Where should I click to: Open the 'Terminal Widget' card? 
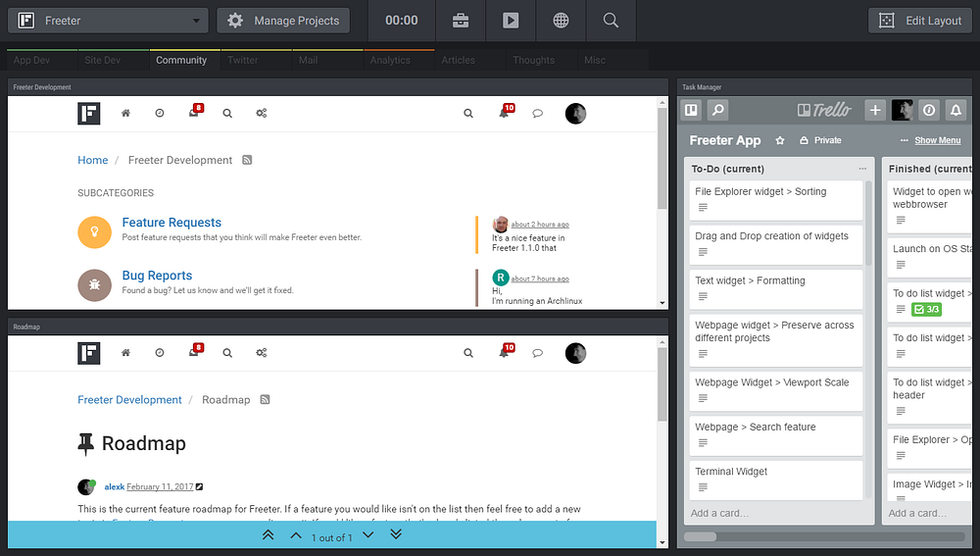click(x=776, y=480)
